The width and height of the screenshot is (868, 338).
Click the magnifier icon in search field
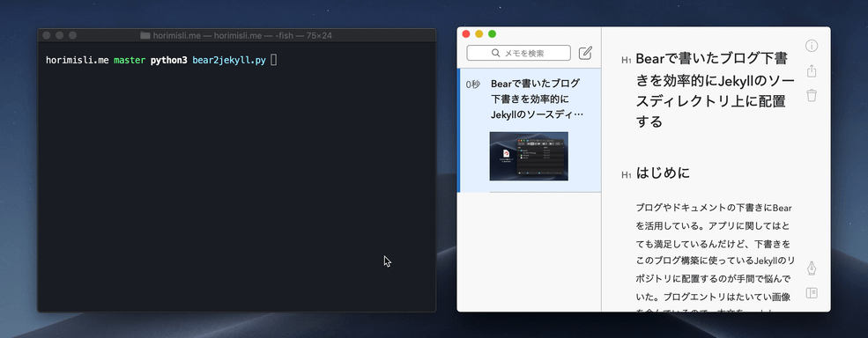496,53
